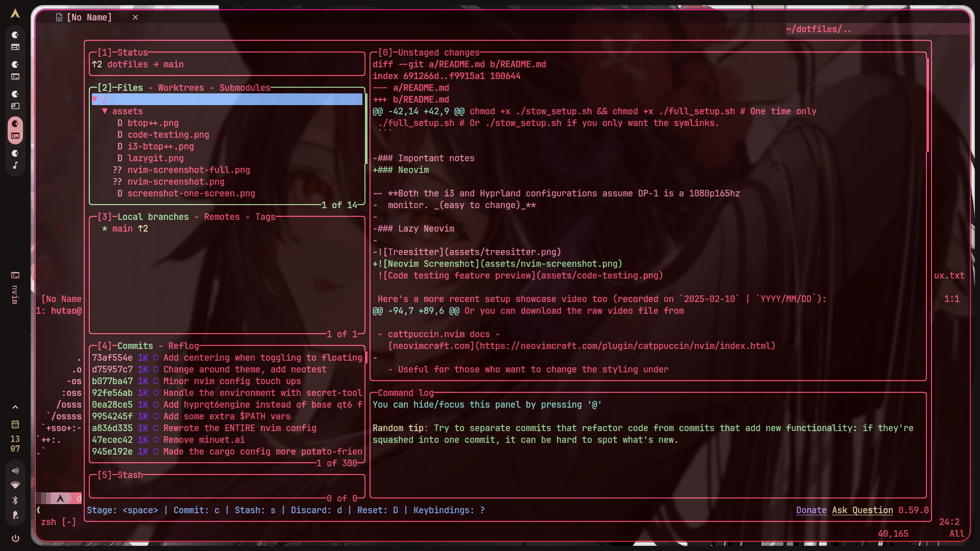This screenshot has height=551, width=980.
Task: Click the Donate link
Action: tap(812, 510)
